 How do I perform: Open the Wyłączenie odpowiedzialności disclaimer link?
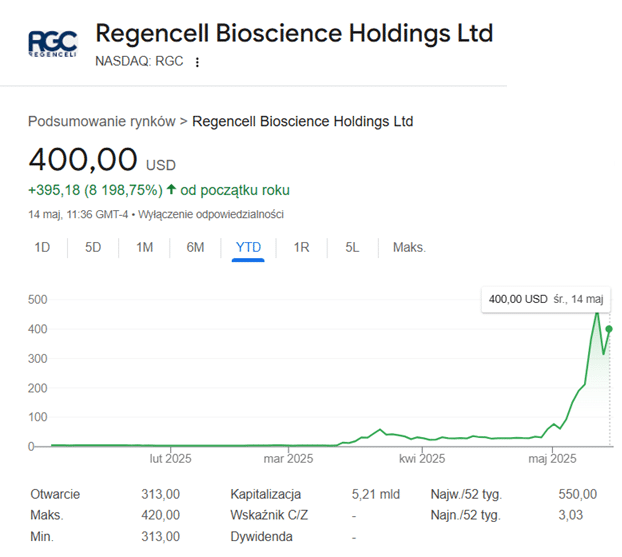coord(211,215)
